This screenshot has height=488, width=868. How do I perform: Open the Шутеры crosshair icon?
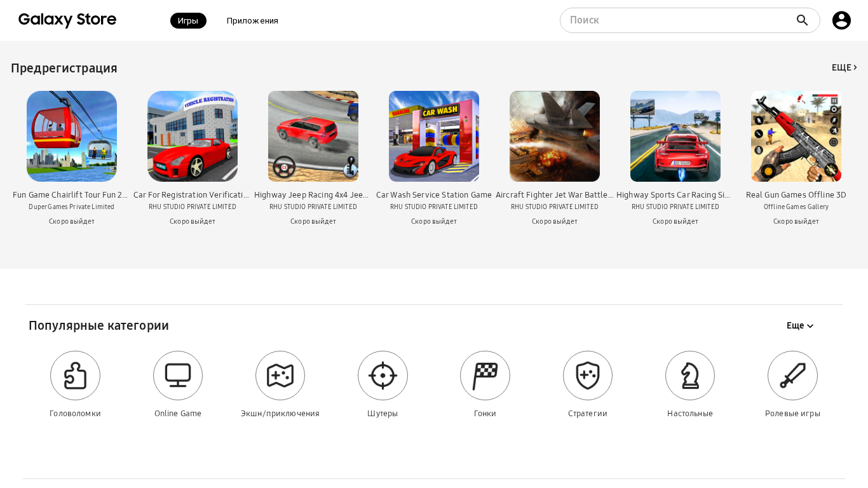pos(383,376)
